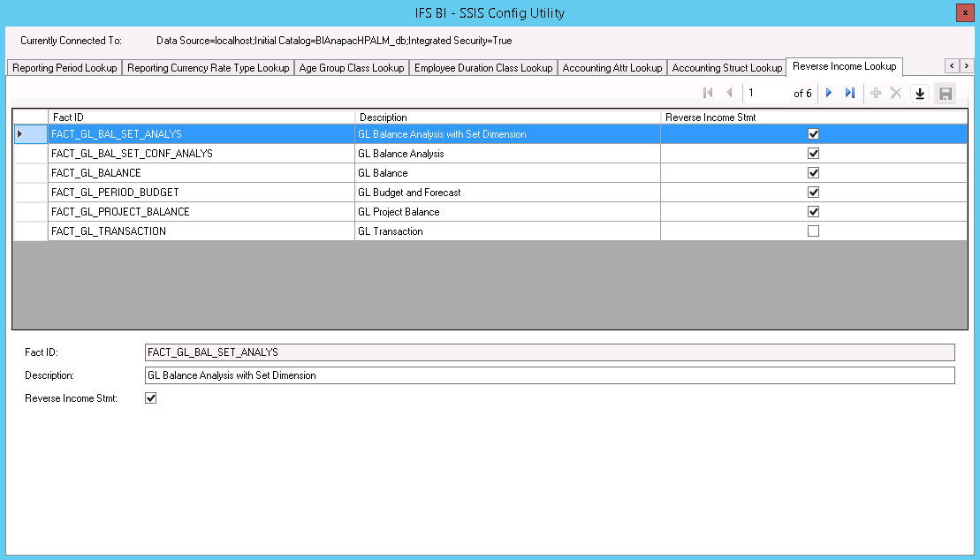Jump to the last record
This screenshot has height=560, width=980.
click(x=850, y=93)
